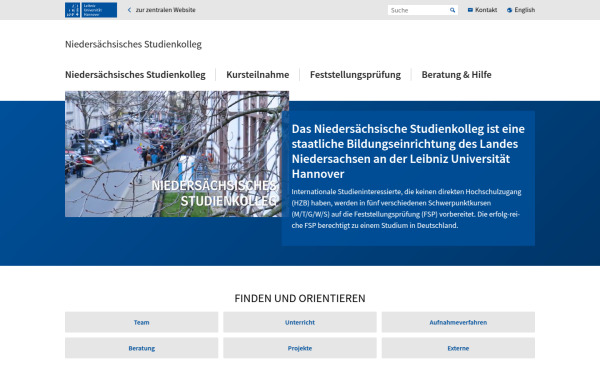Open the Projekte button

tap(300, 348)
